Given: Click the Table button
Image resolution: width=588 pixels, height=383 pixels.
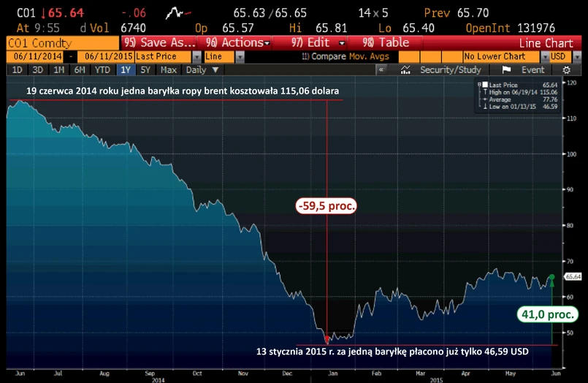Looking at the screenshot, I should 387,43.
